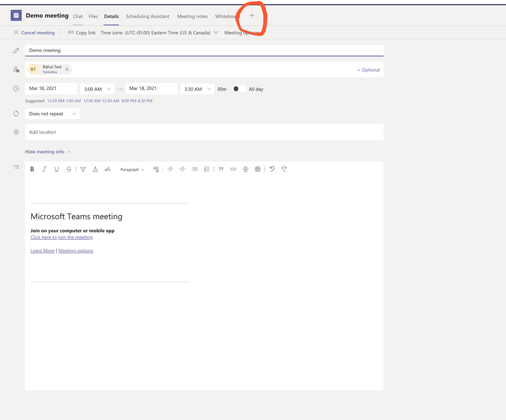The image size is (506, 420).
Task: Click the Rahul Test attendee chip
Action: point(50,69)
